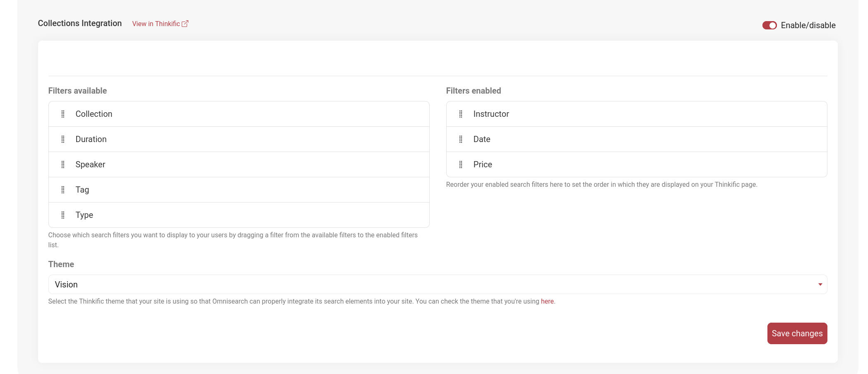Screen dimensions: 868x374
Task: Toggle the Enable/disable switch
Action: coord(769,25)
